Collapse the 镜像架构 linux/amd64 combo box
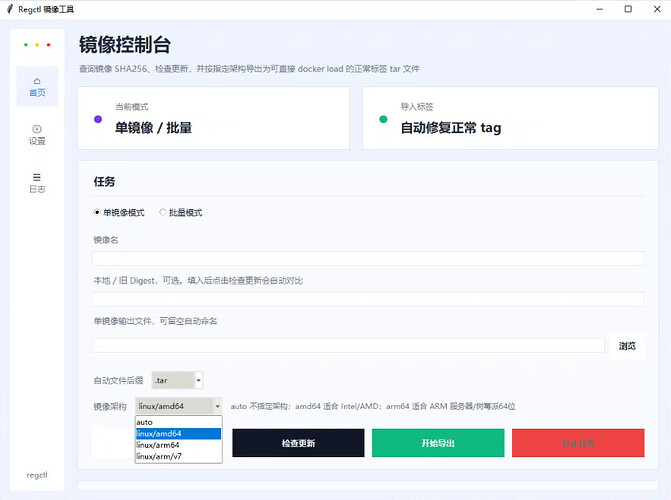Viewport: 671px width, 500px height. click(x=179, y=406)
